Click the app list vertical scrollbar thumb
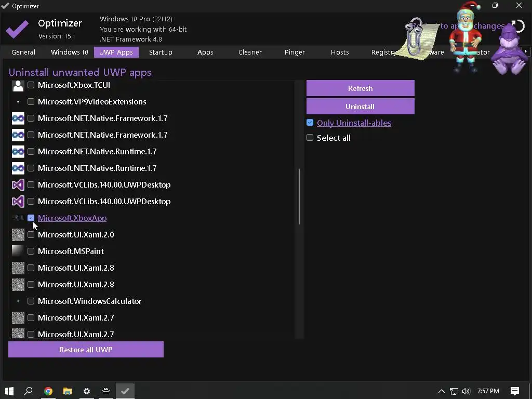The width and height of the screenshot is (532, 399). tap(299, 196)
